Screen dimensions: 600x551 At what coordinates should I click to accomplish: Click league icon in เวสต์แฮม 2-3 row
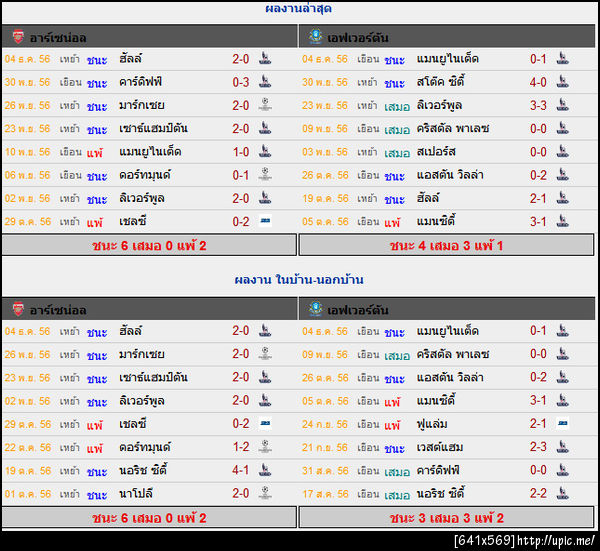click(562, 447)
